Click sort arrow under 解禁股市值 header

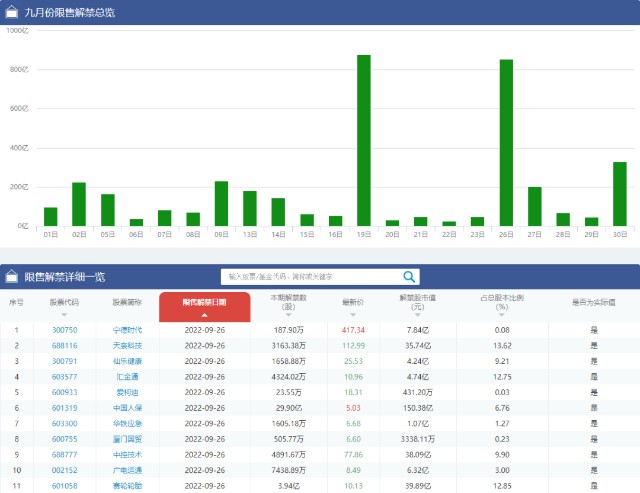pyautogui.click(x=418, y=315)
